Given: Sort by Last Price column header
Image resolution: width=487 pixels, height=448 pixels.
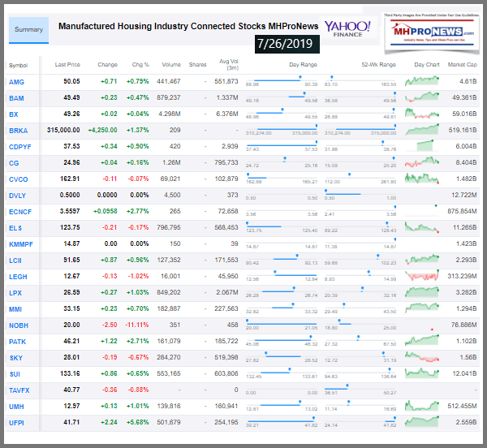Looking at the screenshot, I should click(67, 65).
